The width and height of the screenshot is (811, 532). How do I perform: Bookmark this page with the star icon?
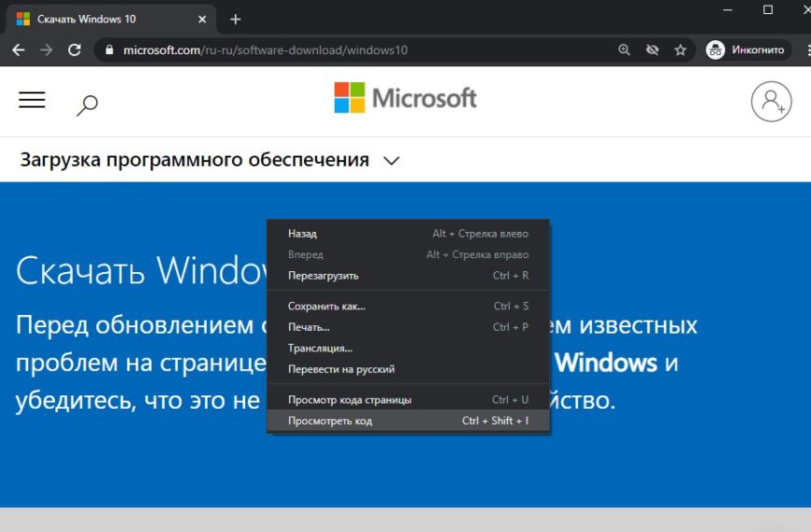[680, 49]
